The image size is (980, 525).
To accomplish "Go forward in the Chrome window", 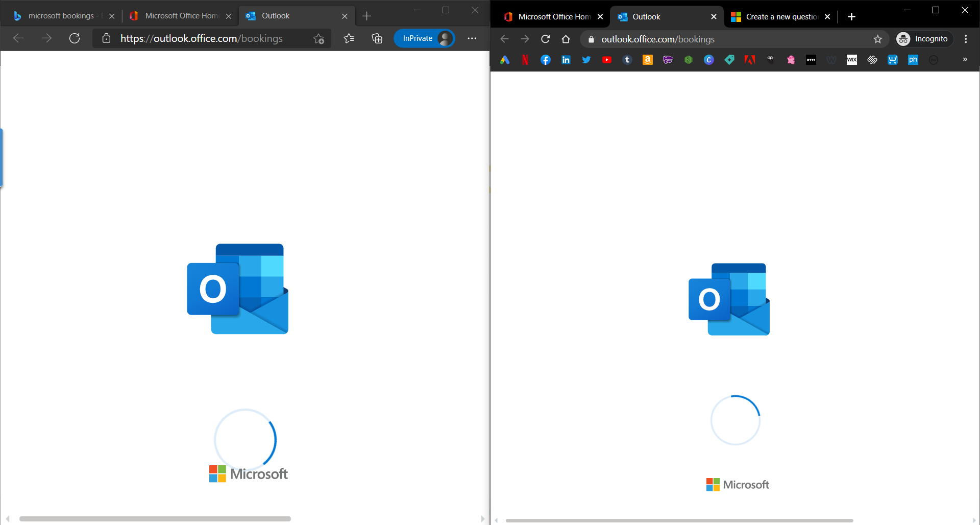I will click(x=525, y=39).
